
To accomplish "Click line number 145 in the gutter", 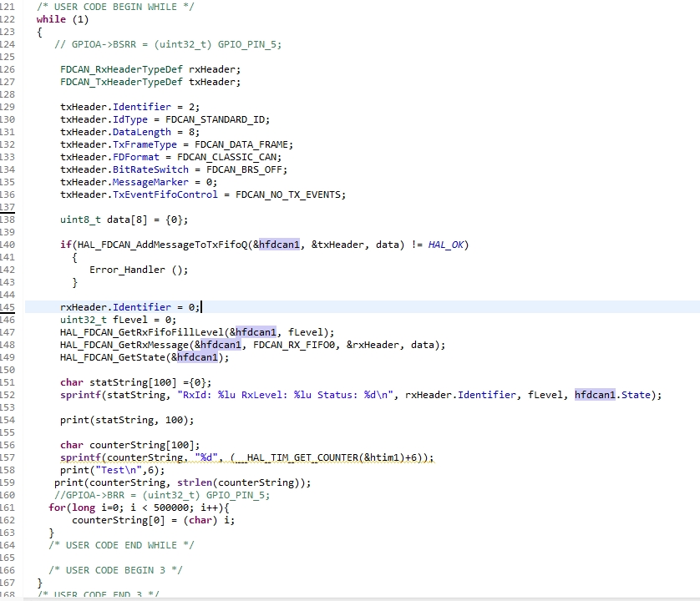I will coord(8,307).
